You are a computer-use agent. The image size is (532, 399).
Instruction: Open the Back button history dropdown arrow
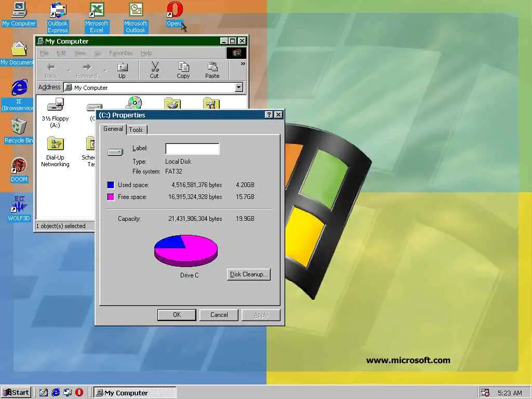pos(69,71)
